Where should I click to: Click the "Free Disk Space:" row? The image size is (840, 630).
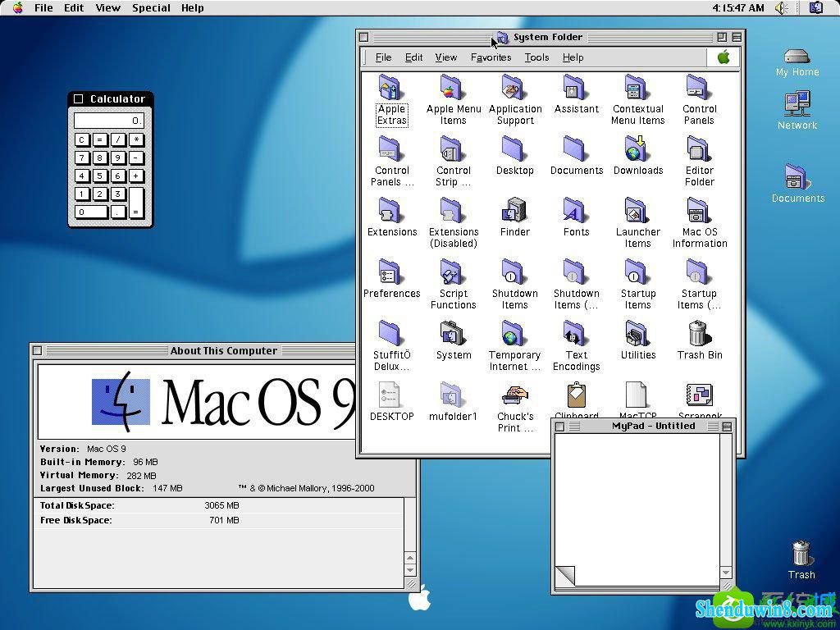219,520
